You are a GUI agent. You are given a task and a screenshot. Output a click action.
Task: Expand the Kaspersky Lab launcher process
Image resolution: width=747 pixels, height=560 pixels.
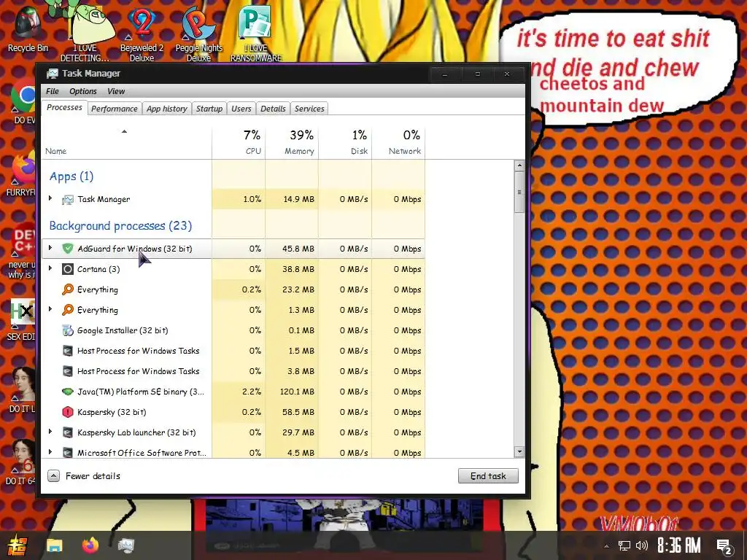50,432
